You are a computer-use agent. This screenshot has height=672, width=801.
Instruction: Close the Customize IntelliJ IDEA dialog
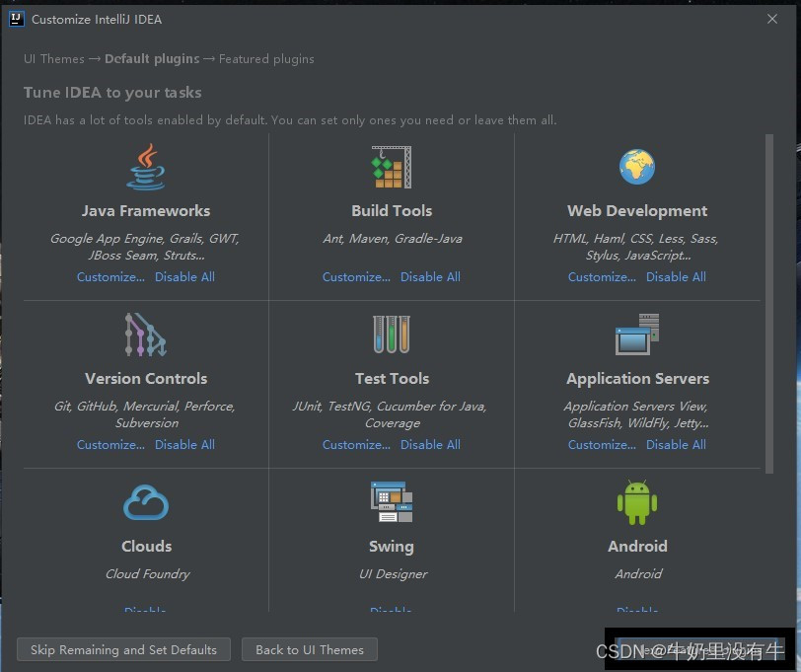[x=772, y=19]
